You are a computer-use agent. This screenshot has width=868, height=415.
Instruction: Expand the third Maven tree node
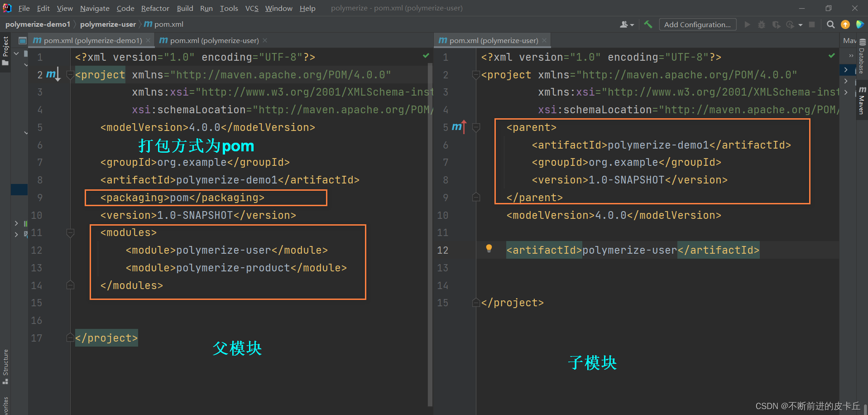pyautogui.click(x=846, y=92)
